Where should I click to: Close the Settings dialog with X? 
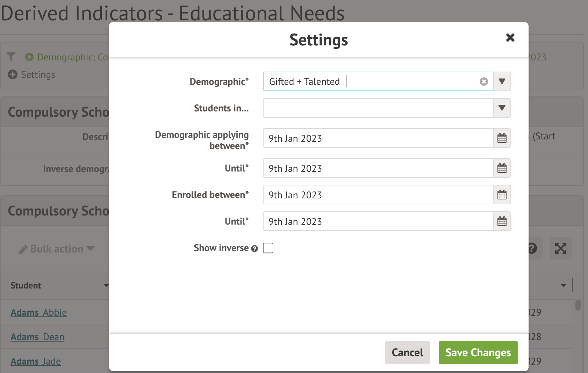click(510, 38)
